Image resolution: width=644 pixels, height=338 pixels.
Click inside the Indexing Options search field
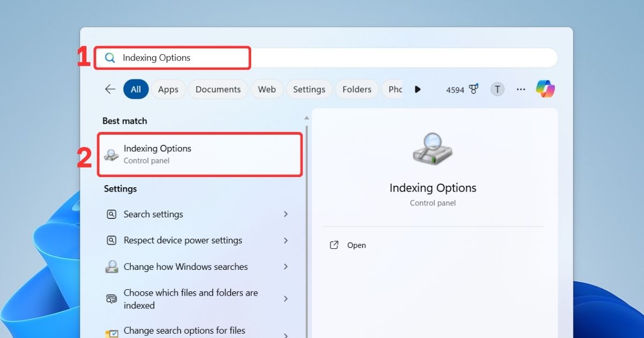coord(177,57)
